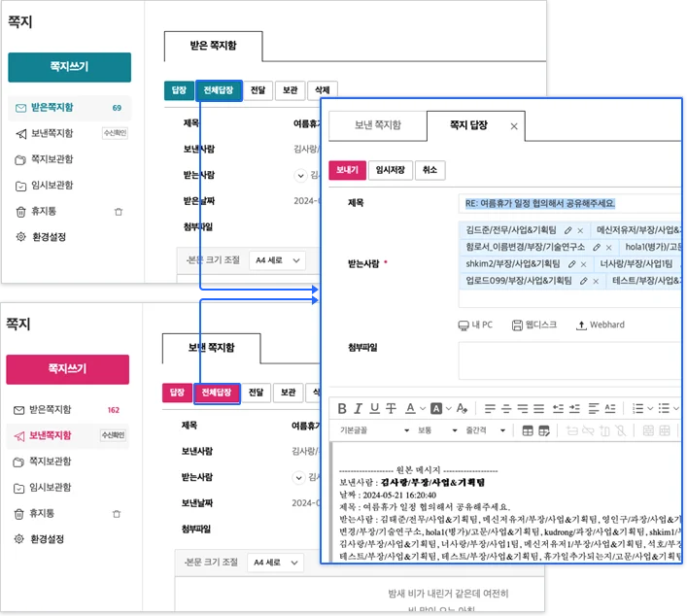The image size is (687, 616).
Task: Close the 쪽지 답장 tab
Action: click(x=514, y=126)
